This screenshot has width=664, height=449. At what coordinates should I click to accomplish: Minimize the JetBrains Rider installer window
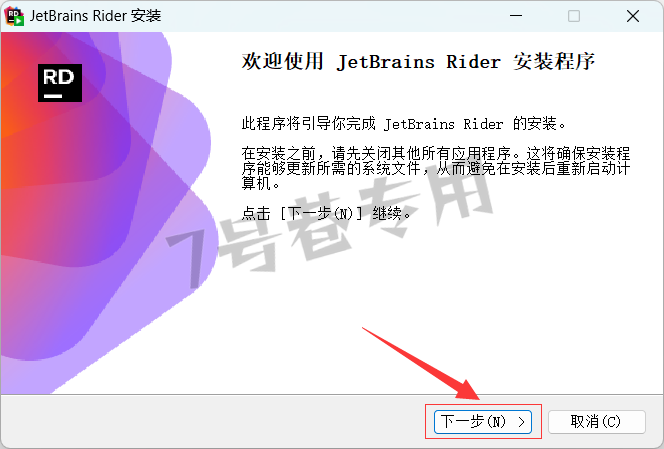[x=516, y=16]
